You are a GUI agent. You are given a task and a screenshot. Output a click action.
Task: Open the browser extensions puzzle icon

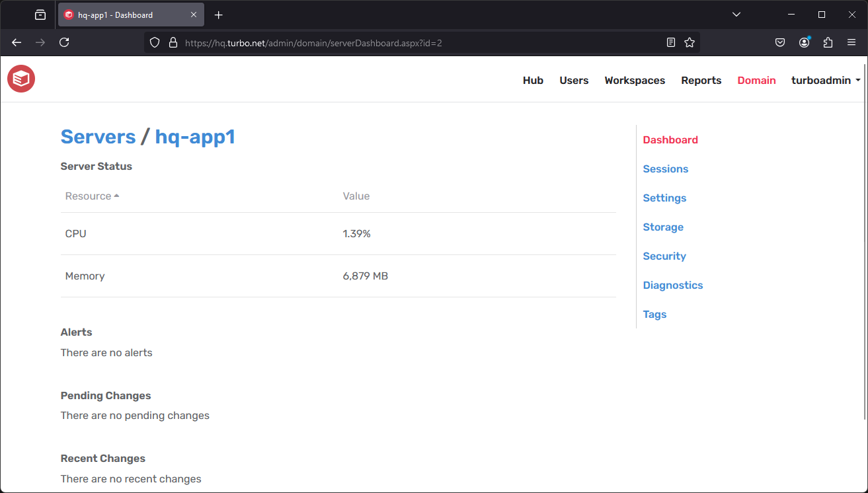[828, 42]
